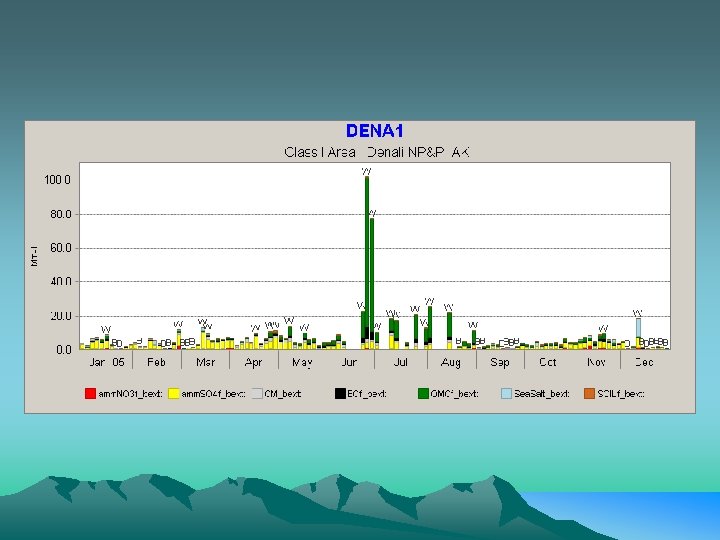
Task: Click the DENA1 chart title
Action: [x=375, y=131]
